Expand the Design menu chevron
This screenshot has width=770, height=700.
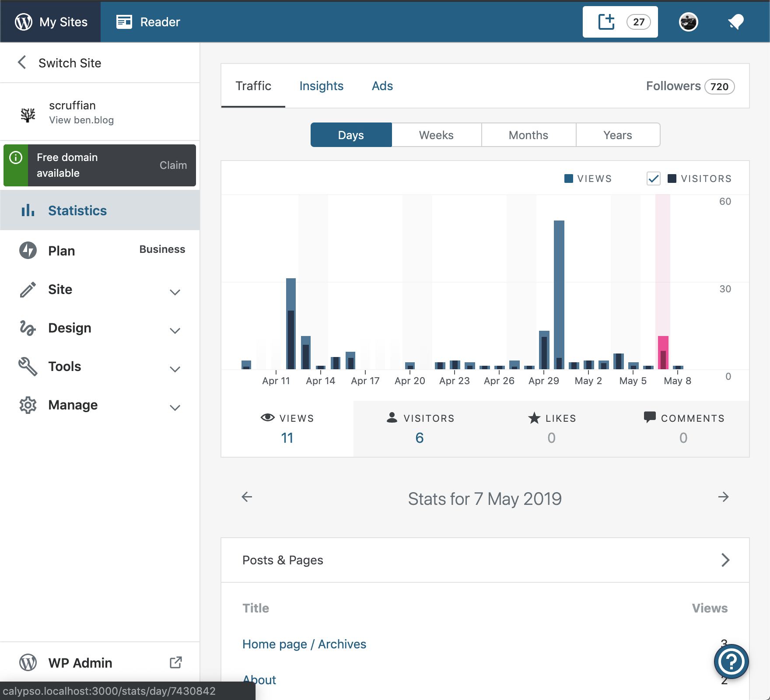[x=175, y=331]
